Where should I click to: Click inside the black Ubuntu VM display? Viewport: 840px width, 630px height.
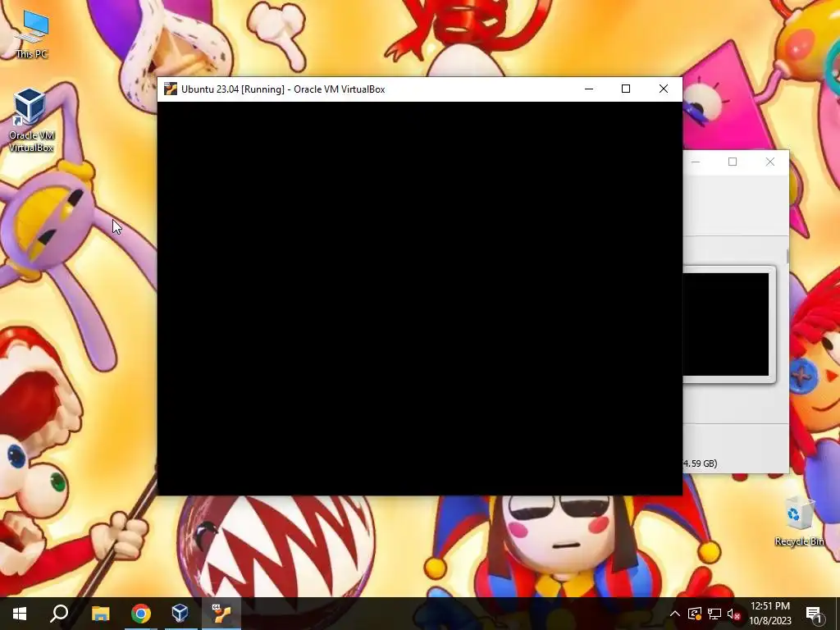419,299
